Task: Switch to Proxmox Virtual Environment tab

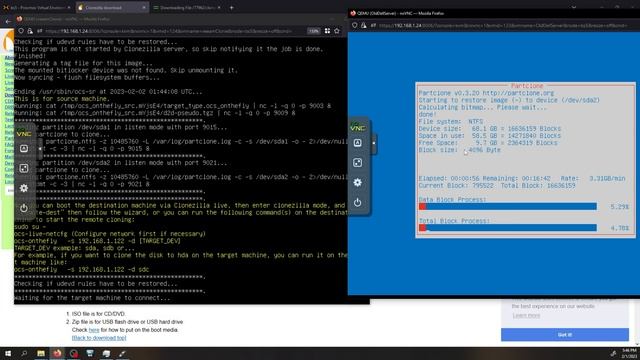Action: coord(37,7)
